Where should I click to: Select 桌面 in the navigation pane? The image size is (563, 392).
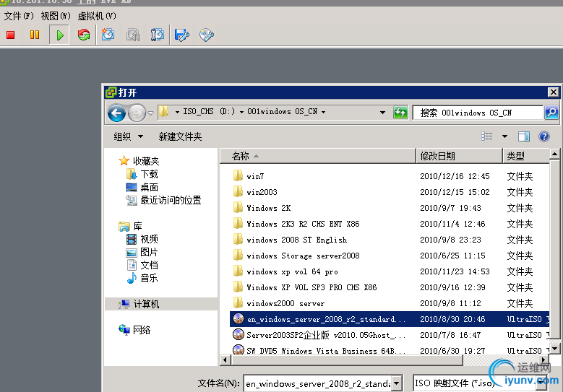(149, 187)
